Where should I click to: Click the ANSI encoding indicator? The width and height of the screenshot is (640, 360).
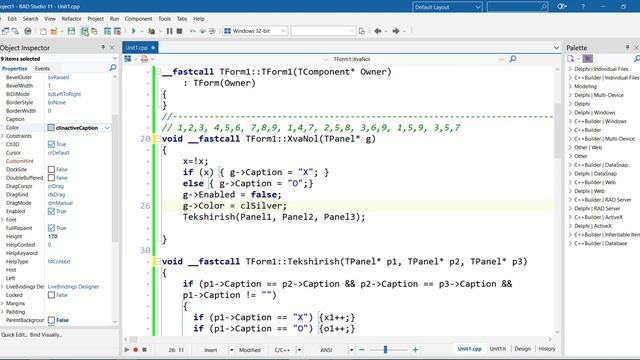click(326, 350)
